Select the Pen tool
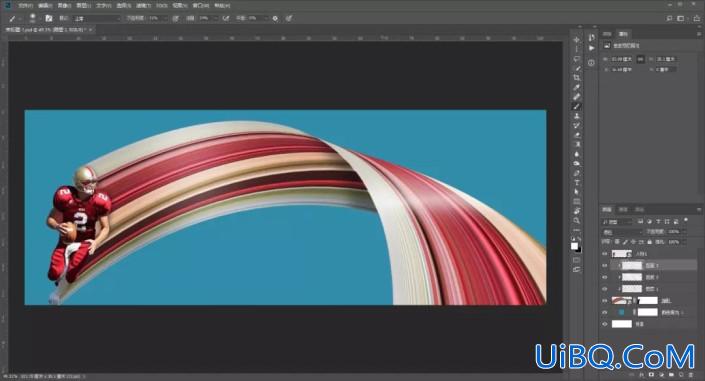Screen dimensions: 705x381 576,173
